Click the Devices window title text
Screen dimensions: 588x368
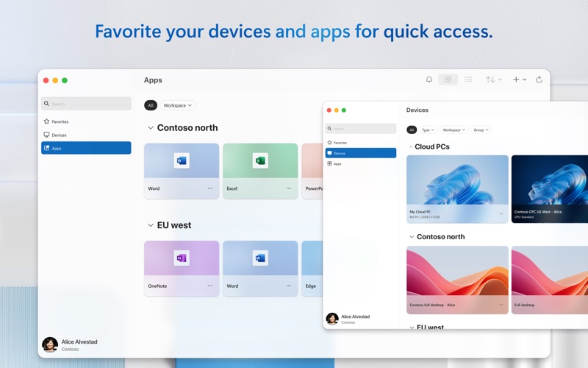coord(417,110)
